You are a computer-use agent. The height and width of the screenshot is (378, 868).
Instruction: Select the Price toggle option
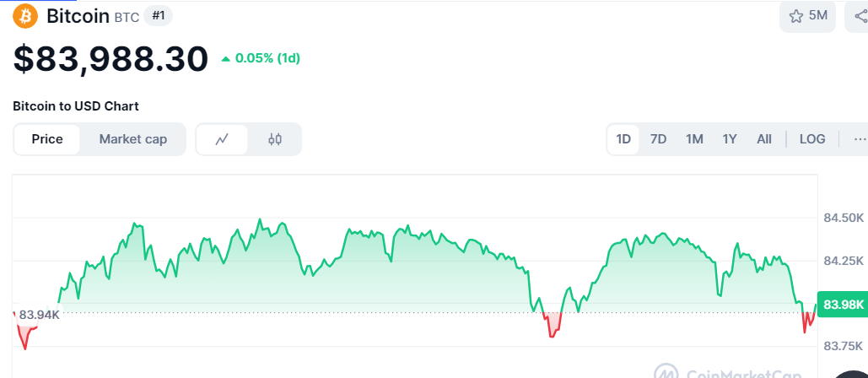tap(47, 139)
